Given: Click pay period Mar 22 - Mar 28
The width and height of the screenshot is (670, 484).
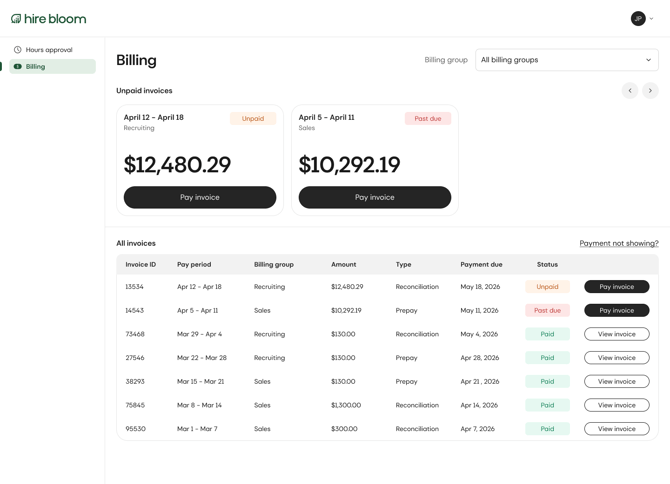Looking at the screenshot, I should coord(202,358).
